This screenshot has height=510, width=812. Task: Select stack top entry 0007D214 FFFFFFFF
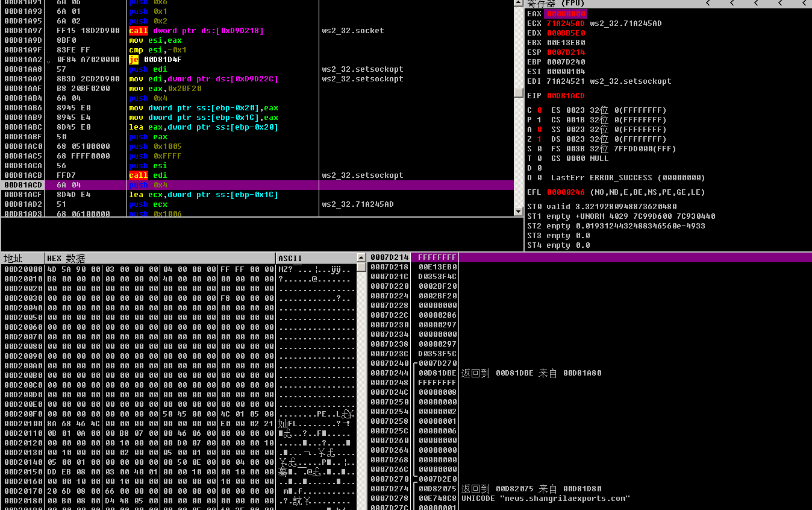[590, 257]
